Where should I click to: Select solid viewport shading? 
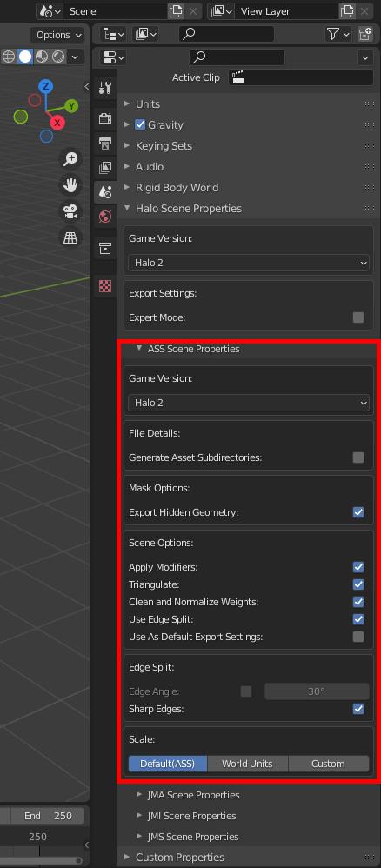point(25,57)
